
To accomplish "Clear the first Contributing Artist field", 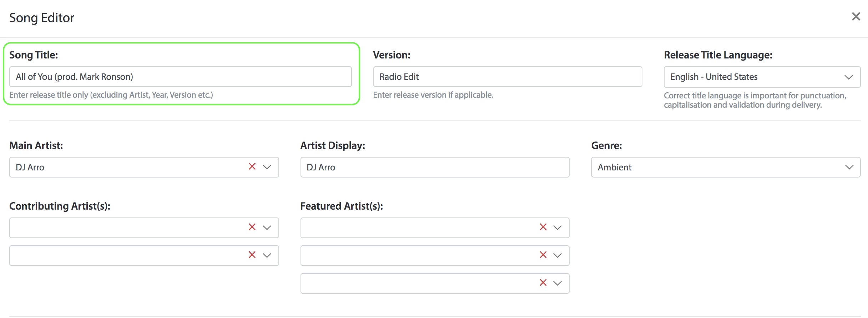I will pos(252,227).
